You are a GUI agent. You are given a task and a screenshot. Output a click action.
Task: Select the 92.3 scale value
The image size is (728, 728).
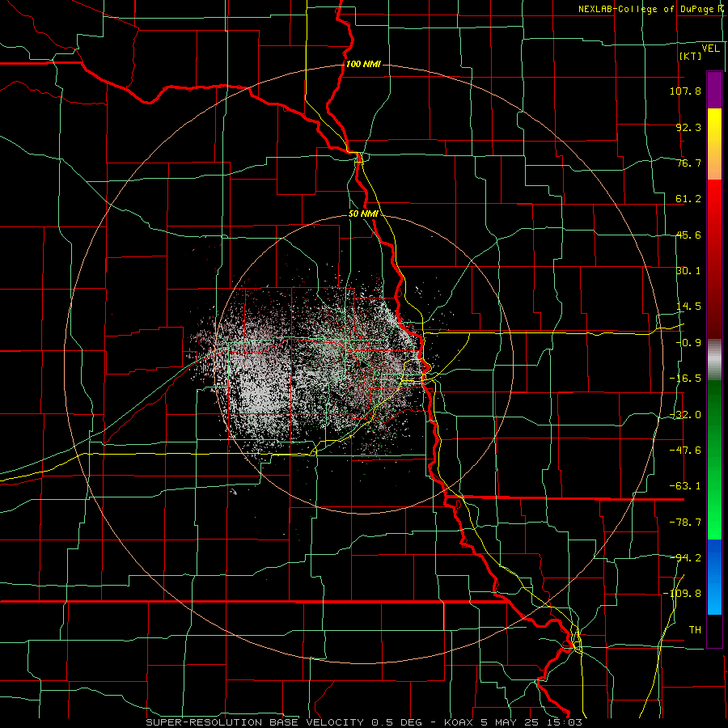688,127
